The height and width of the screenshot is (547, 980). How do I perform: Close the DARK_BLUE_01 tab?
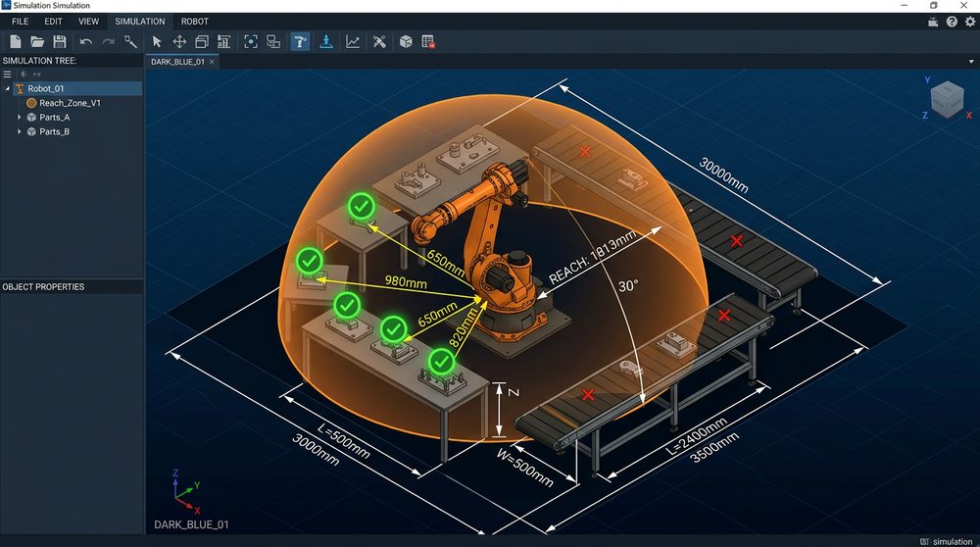point(212,62)
